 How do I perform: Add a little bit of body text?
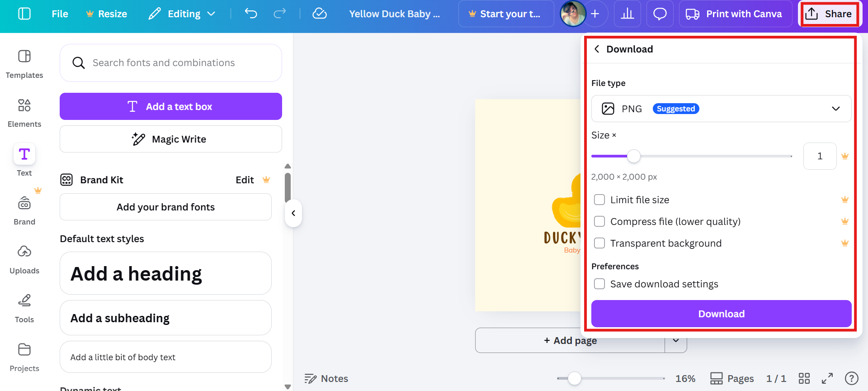(x=165, y=357)
